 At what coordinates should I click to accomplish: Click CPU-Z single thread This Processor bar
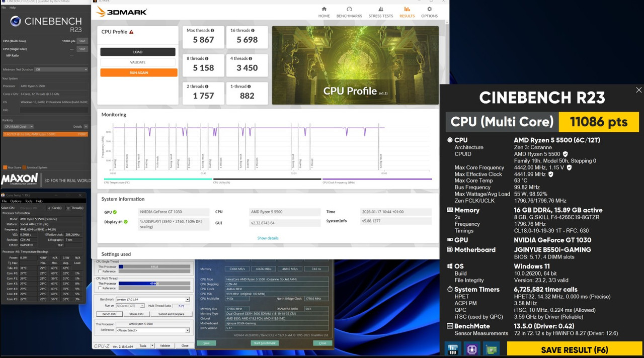tap(154, 267)
